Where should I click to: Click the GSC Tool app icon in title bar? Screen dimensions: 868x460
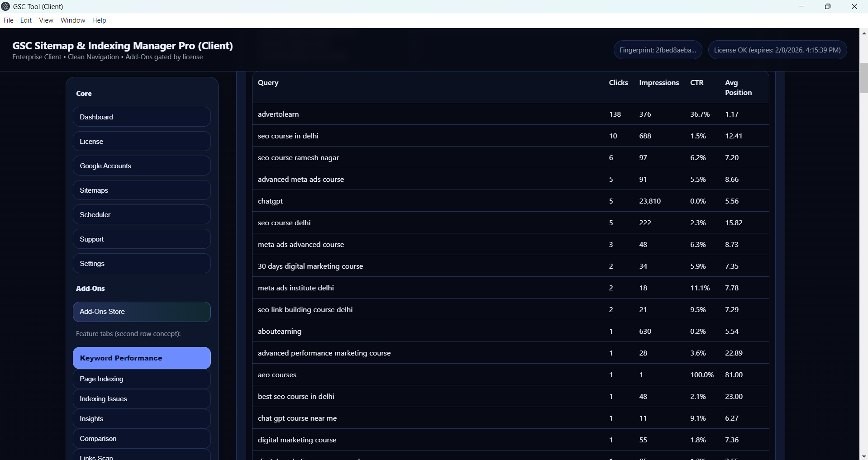tap(6, 6)
